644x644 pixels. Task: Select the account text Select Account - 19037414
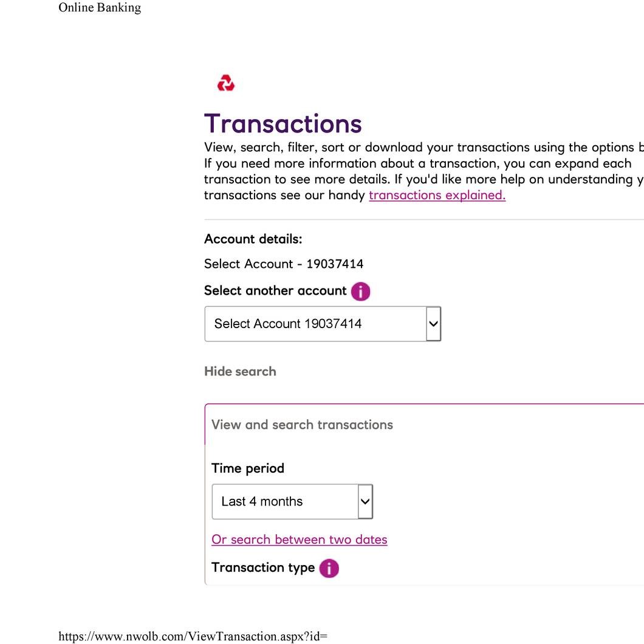click(284, 264)
